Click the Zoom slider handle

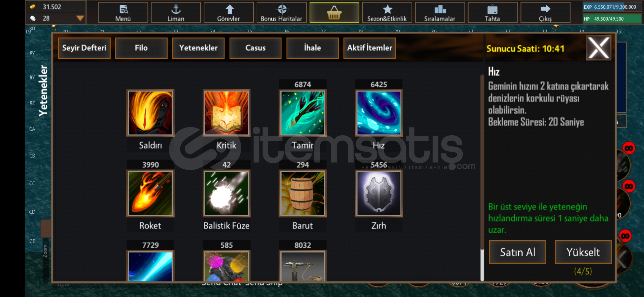pyautogui.click(x=45, y=228)
